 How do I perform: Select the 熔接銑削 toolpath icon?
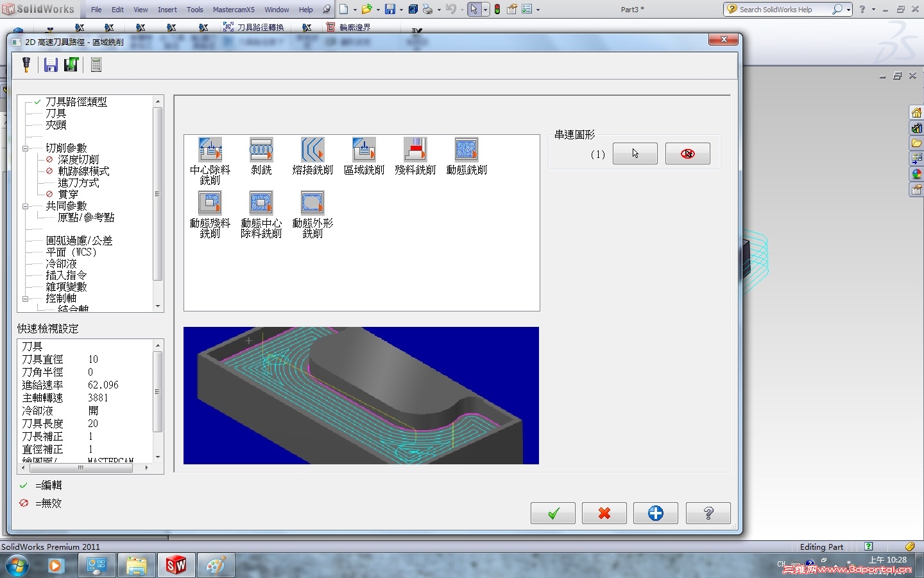312,150
